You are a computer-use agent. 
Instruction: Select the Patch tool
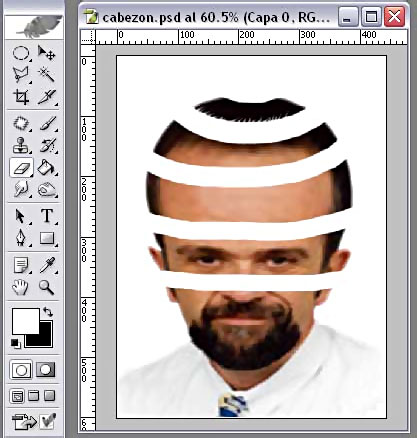pos(21,124)
